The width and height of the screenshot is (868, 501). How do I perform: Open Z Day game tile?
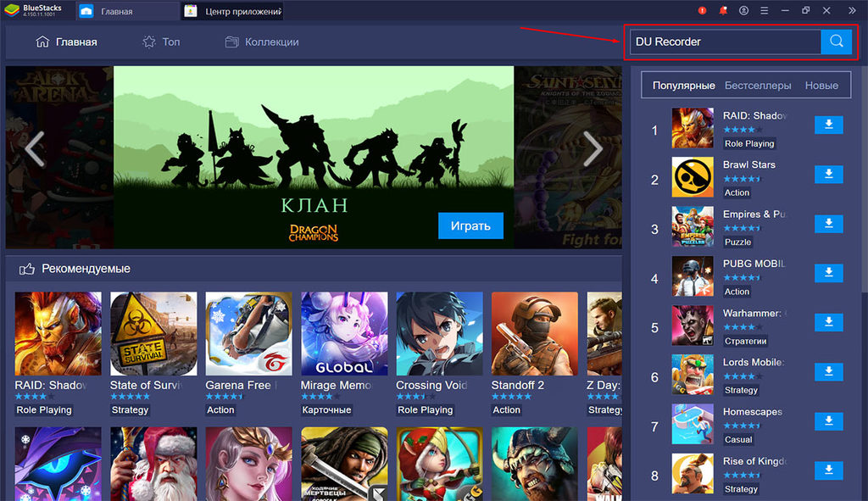(x=604, y=334)
